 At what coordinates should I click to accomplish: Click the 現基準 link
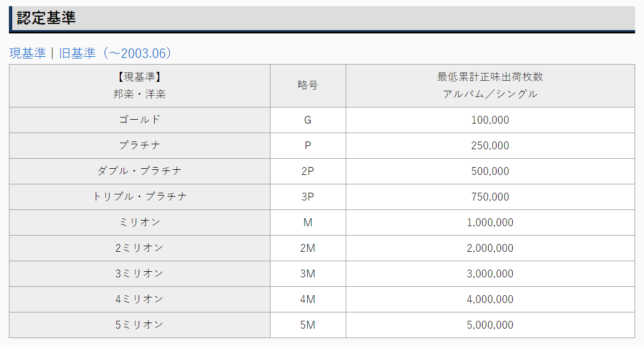tap(28, 53)
